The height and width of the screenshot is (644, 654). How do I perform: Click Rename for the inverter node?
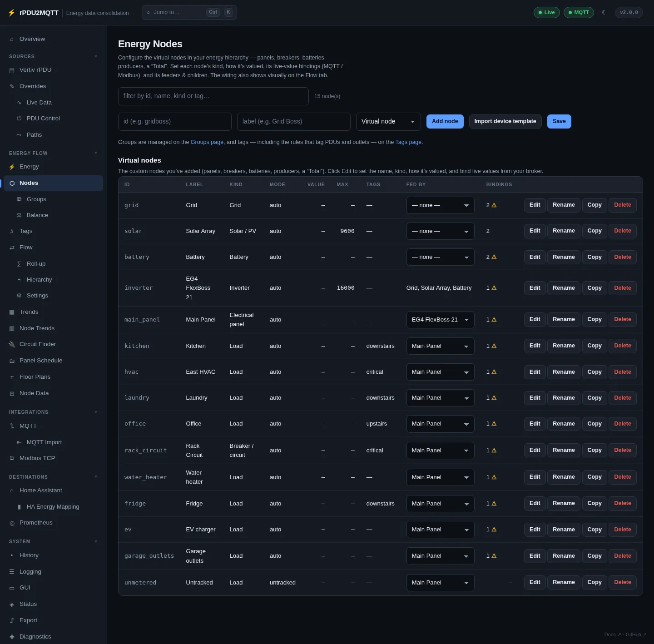564,288
